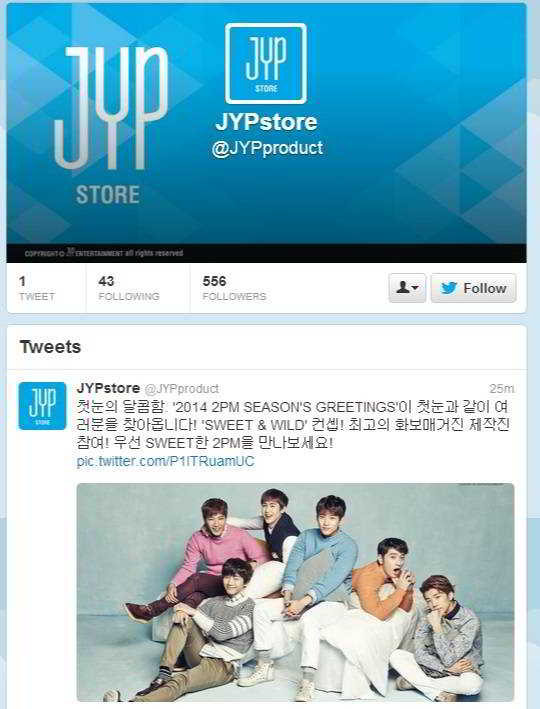Open the JYPstore name link in tweet
The height and width of the screenshot is (709, 540).
(x=108, y=388)
